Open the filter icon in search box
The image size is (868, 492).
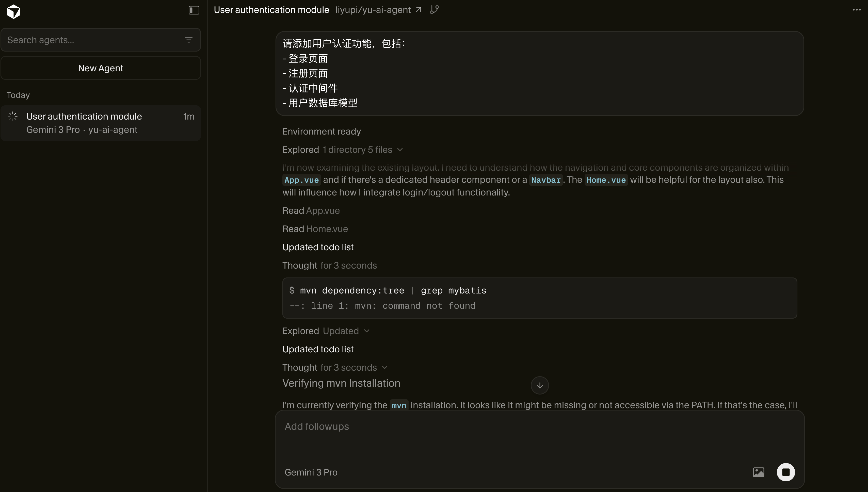(x=189, y=40)
